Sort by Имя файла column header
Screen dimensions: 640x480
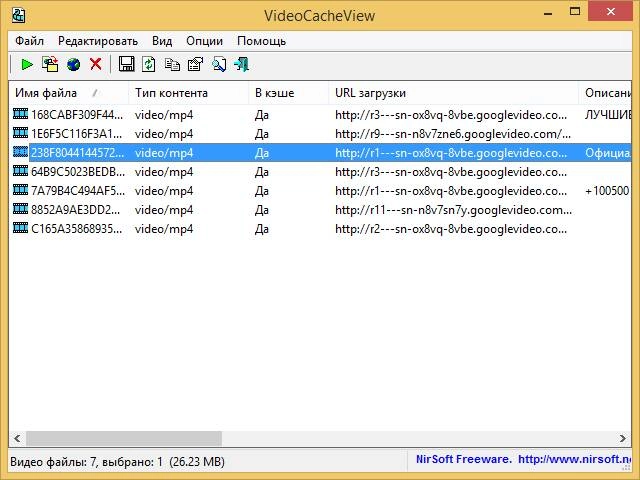[x=69, y=93]
